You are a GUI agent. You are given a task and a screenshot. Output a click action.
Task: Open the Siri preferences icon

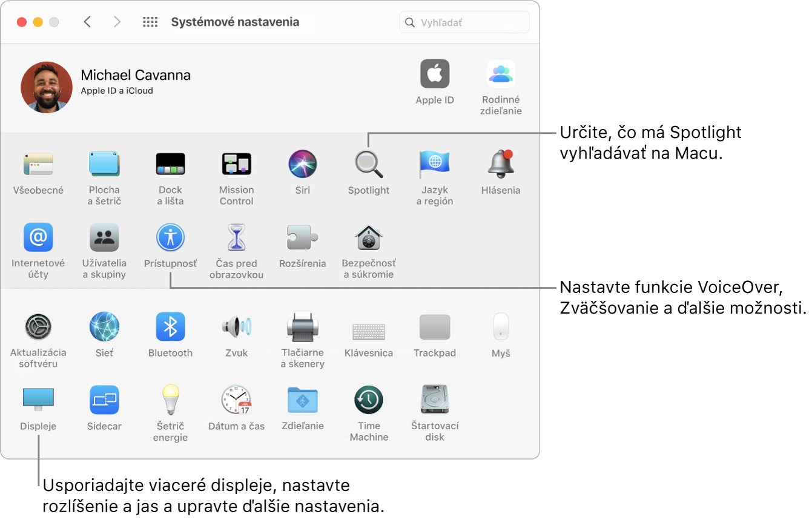point(303,164)
